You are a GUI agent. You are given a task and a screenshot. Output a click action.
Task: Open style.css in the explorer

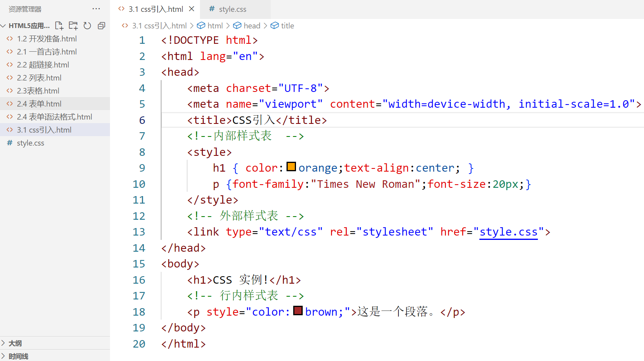pos(30,143)
